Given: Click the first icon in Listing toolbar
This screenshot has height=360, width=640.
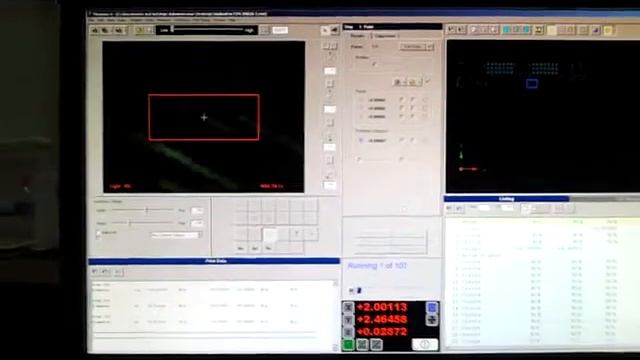Looking at the screenshot, I should point(449,208).
